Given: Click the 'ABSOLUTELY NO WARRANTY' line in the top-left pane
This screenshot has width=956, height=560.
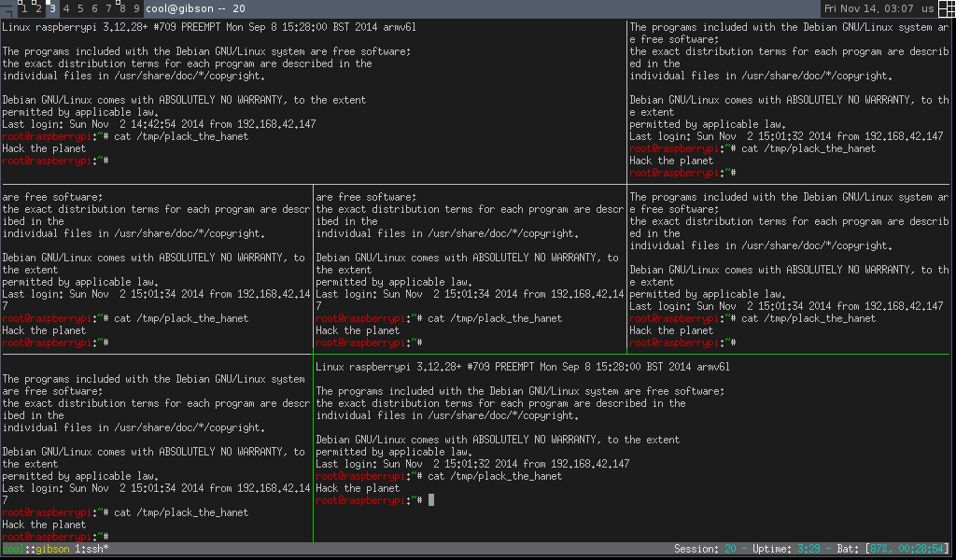Looking at the screenshot, I should (184, 100).
